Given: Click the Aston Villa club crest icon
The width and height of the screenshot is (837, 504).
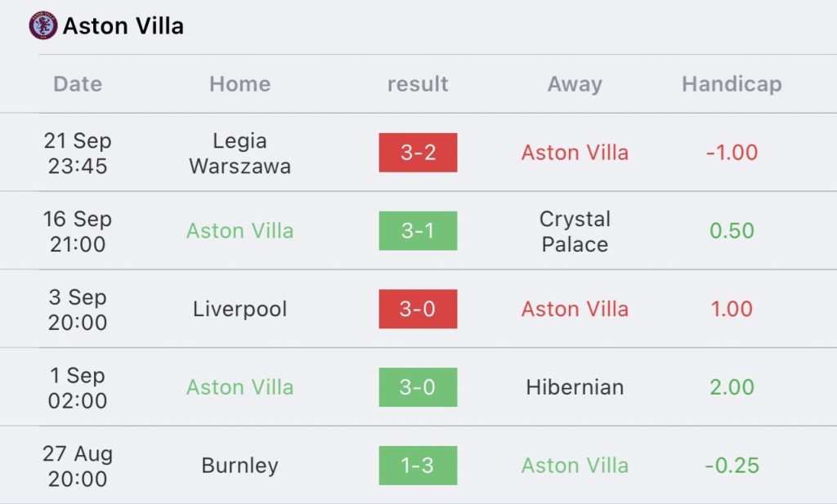Looking at the screenshot, I should pyautogui.click(x=43, y=26).
